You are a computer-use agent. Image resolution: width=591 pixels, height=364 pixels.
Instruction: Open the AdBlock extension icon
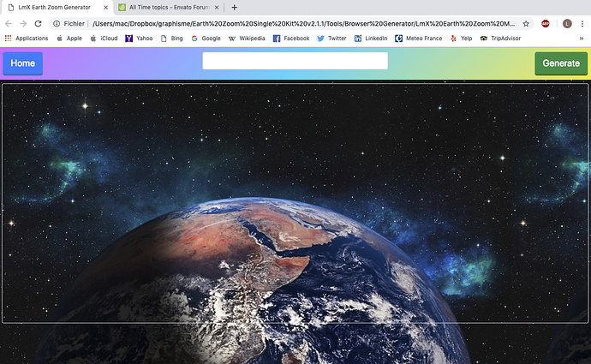point(545,23)
